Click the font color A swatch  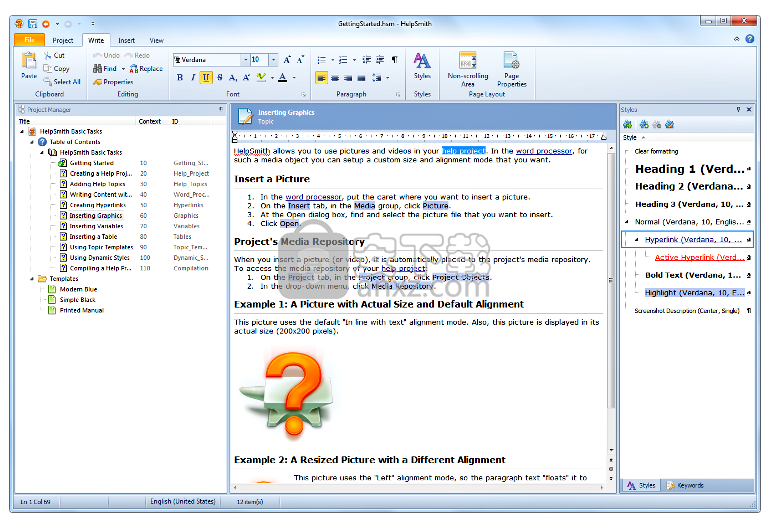[x=282, y=77]
